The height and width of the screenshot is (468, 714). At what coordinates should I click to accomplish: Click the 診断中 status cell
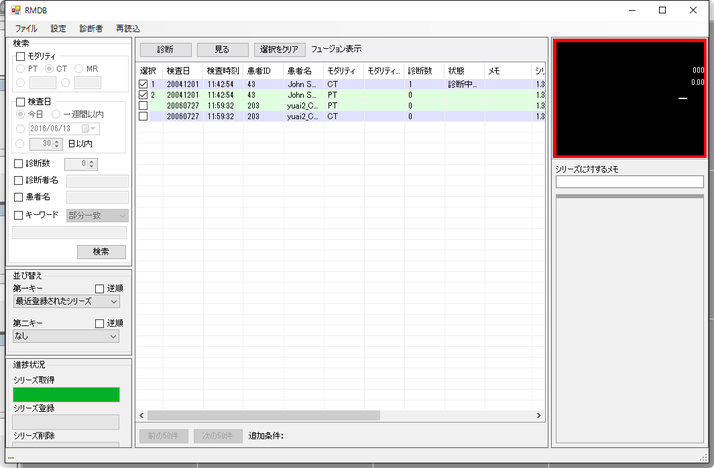coord(464,84)
